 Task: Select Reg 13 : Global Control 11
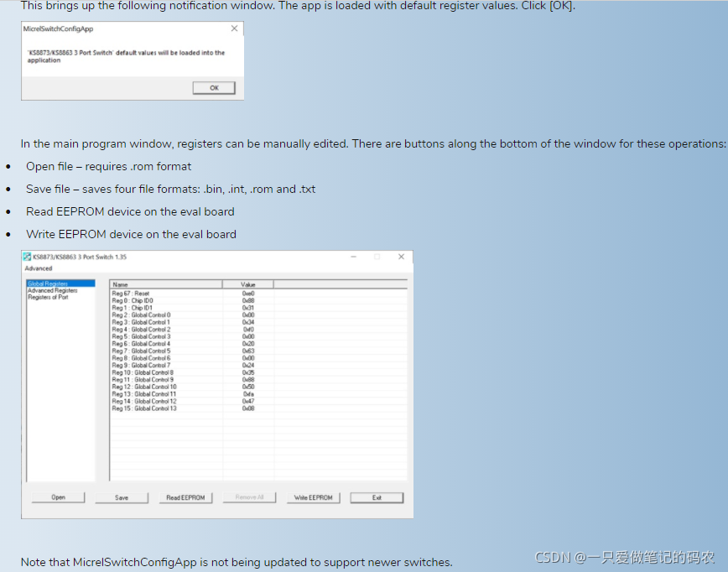258,394
